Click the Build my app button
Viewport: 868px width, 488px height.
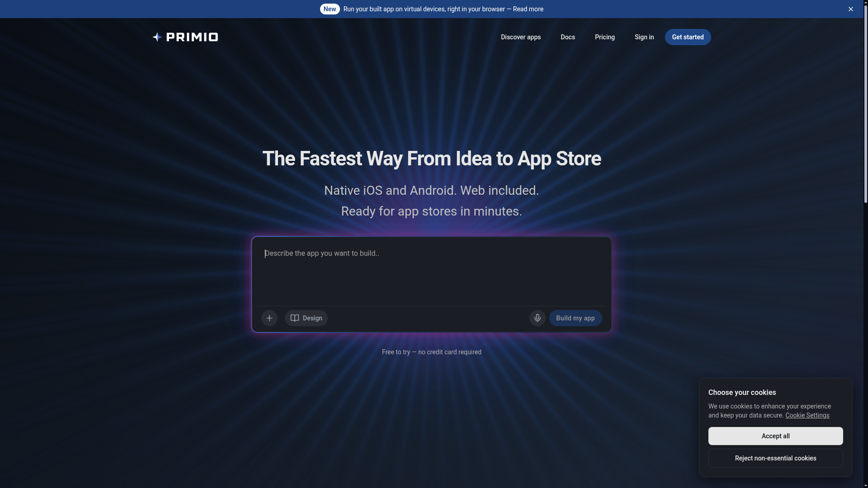(576, 318)
